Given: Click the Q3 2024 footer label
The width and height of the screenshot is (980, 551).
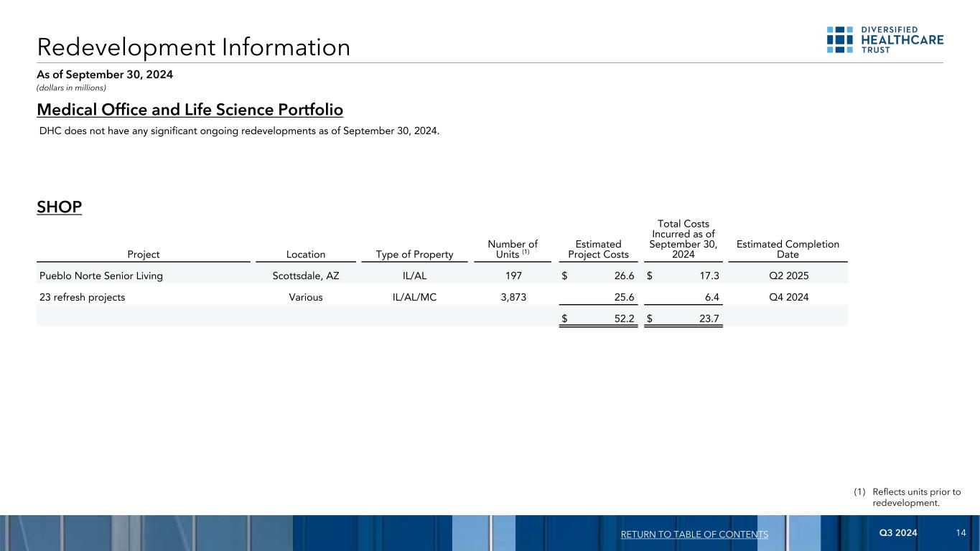Looking at the screenshot, I should click(898, 533).
